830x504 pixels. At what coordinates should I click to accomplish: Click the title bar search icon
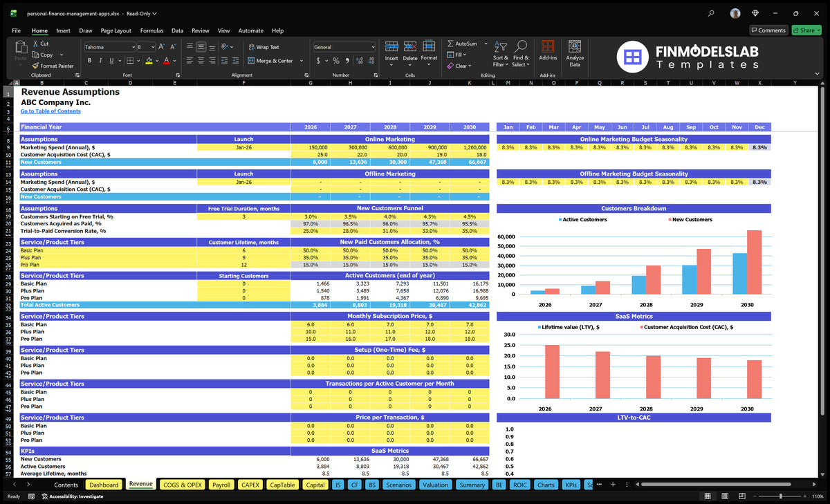(712, 13)
